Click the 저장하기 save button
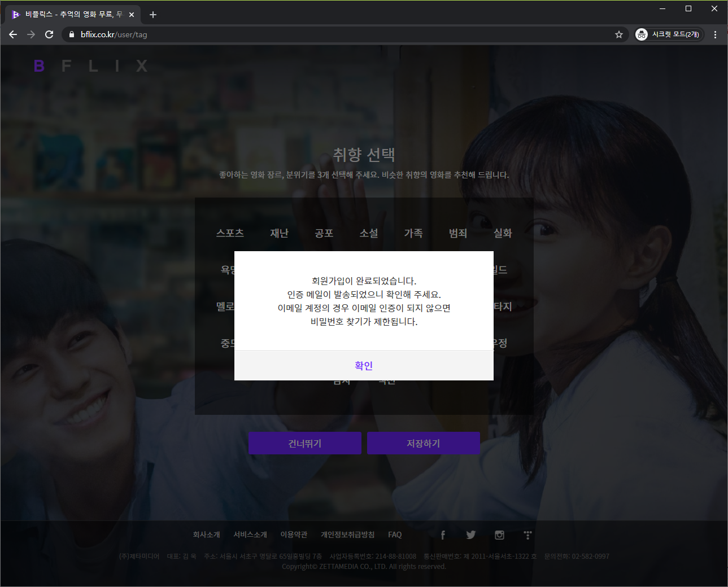 click(424, 443)
